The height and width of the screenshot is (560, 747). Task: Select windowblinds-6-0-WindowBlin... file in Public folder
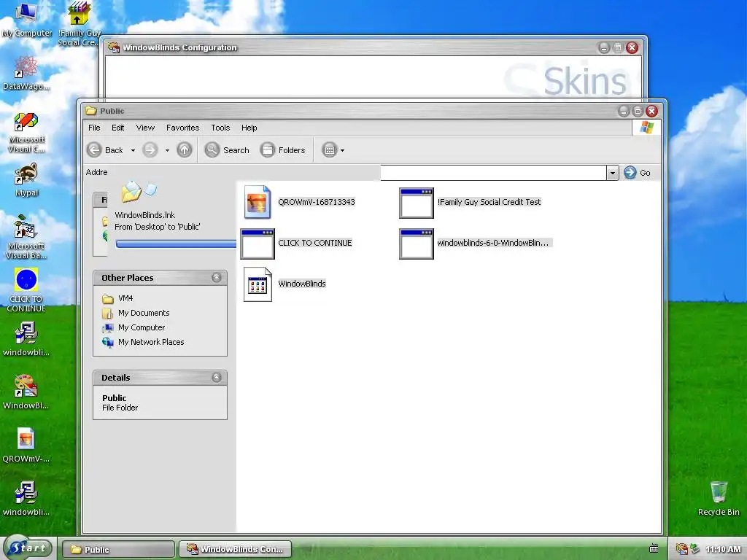pos(474,244)
